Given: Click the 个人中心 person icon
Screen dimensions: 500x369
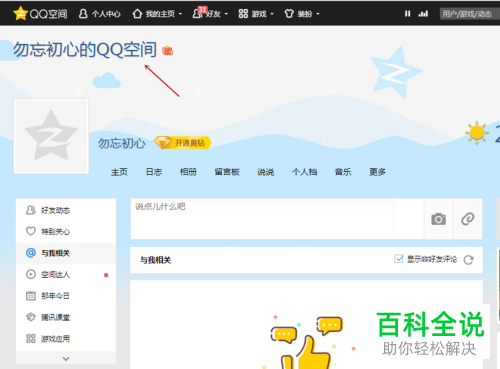Looking at the screenshot, I should (83, 14).
